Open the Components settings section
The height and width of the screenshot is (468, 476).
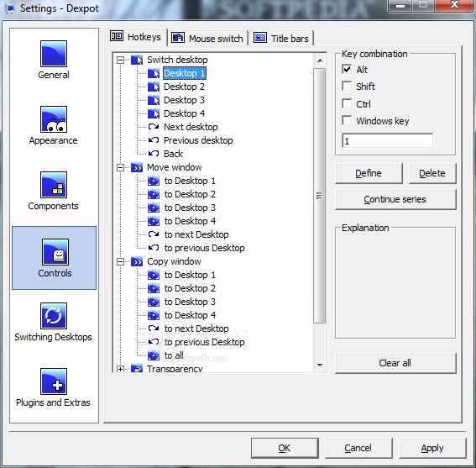click(54, 192)
